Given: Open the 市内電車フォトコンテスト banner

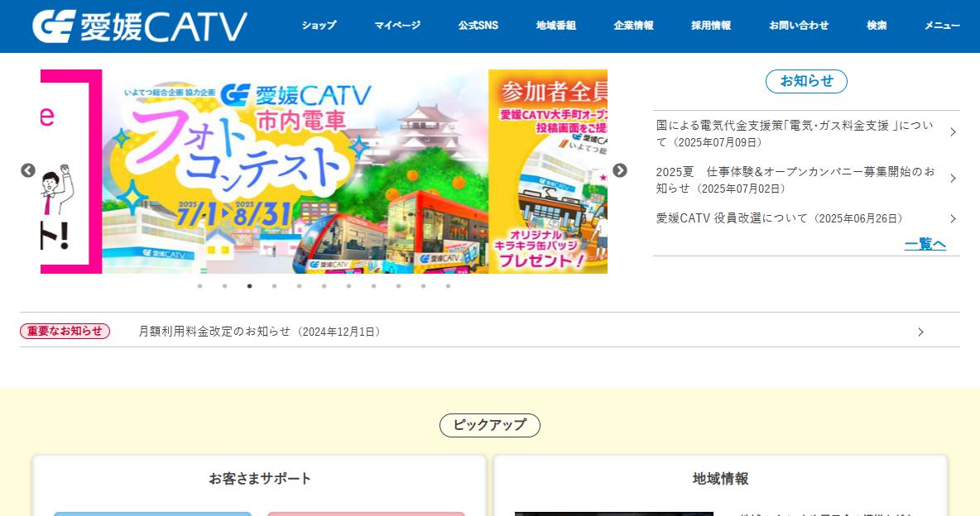Looking at the screenshot, I should pos(295,171).
